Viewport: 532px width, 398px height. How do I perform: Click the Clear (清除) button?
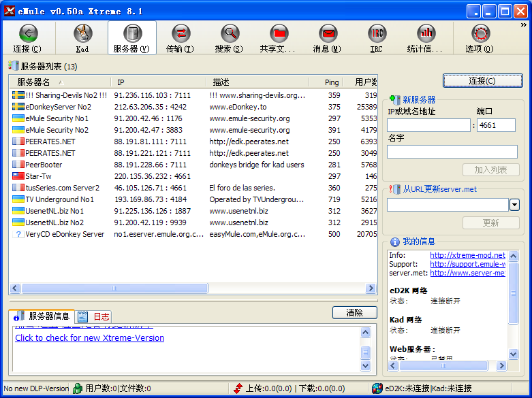[x=355, y=312]
